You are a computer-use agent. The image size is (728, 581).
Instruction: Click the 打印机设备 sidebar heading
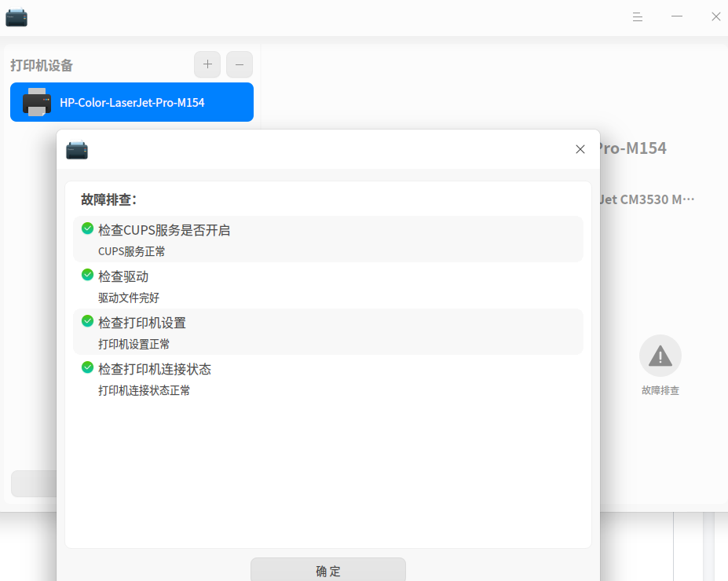click(42, 65)
